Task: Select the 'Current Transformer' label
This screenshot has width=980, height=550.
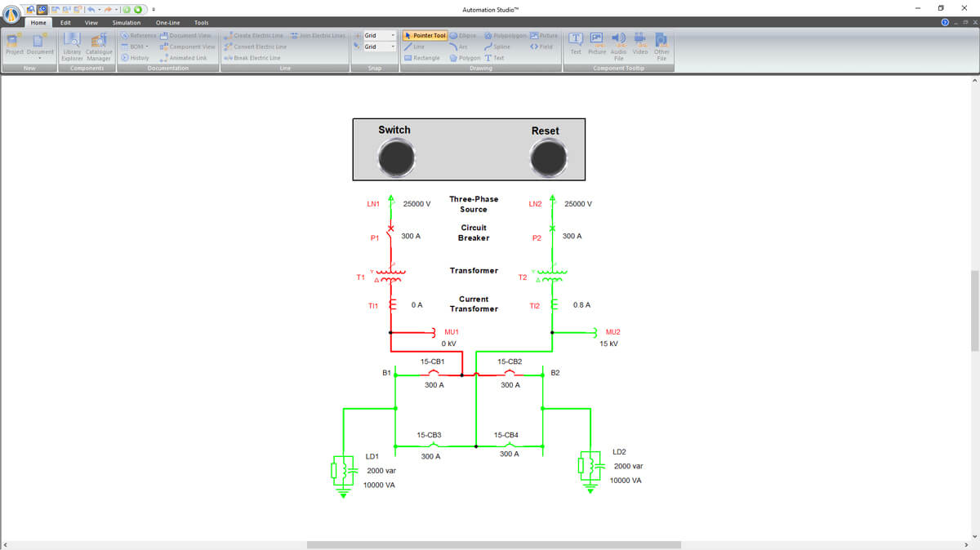Action: pos(474,304)
